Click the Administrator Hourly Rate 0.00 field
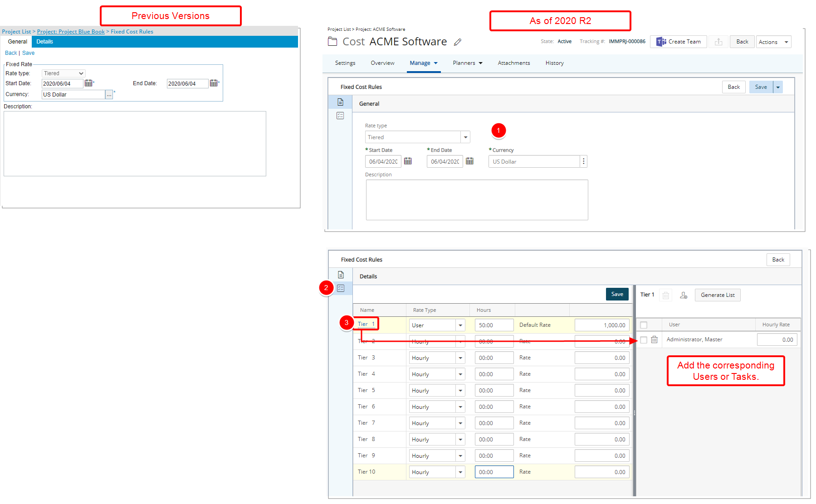 (x=777, y=339)
